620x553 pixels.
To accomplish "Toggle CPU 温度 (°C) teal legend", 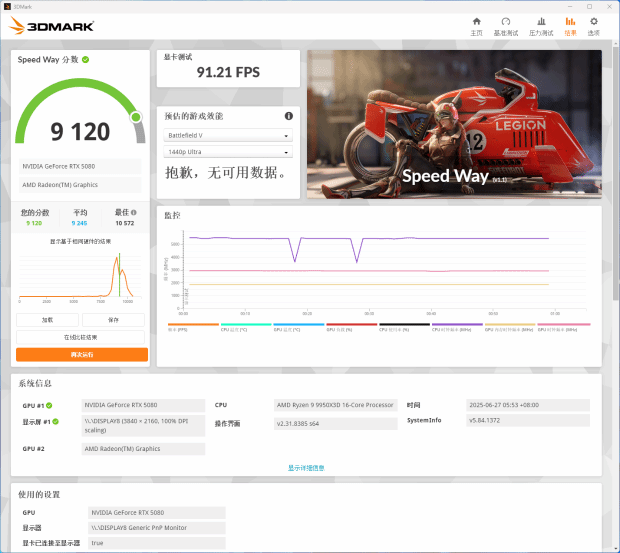I will pyautogui.click(x=246, y=327).
